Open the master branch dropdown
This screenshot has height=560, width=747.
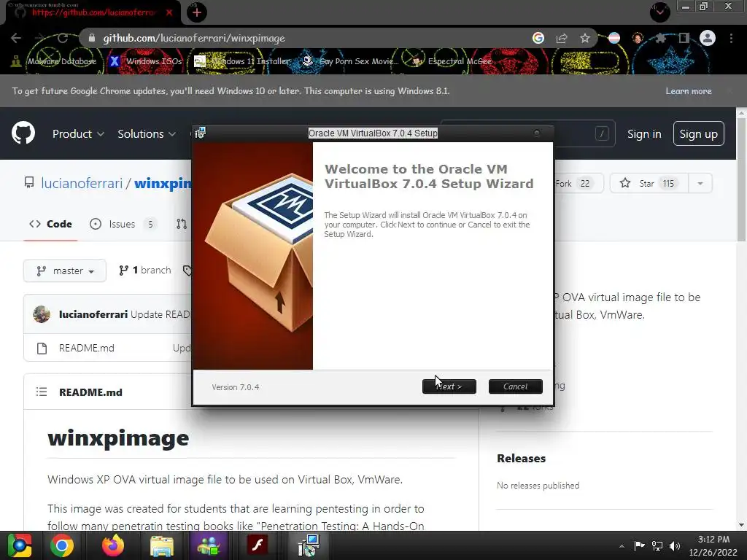coord(65,271)
